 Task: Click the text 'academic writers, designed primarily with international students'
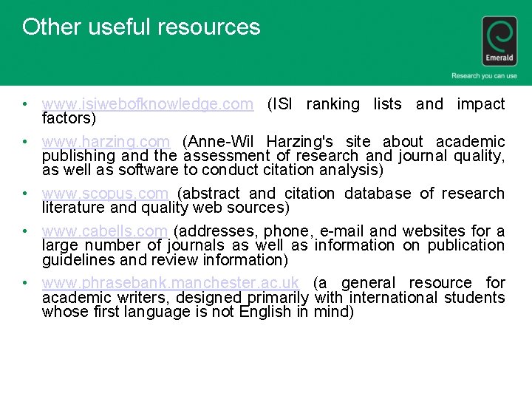pos(273,298)
